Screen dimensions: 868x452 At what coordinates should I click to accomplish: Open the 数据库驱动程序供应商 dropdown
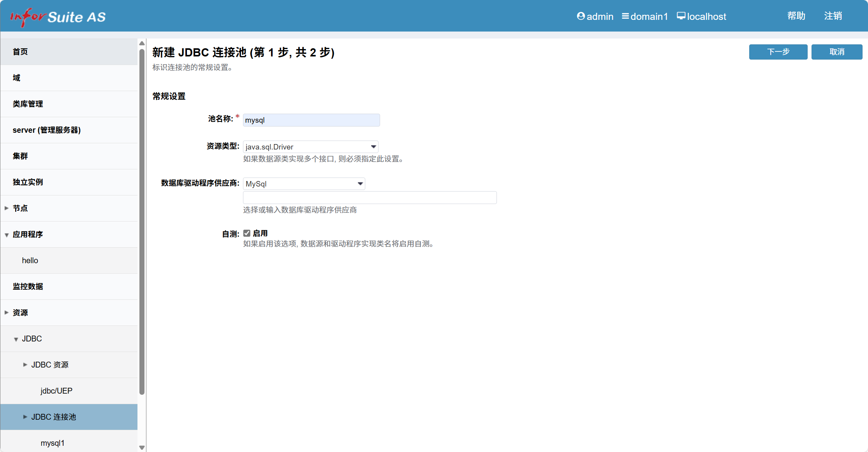click(x=359, y=183)
